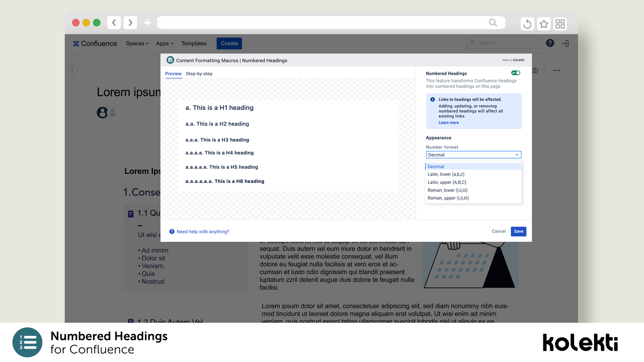Select Roman, upper format option

pos(473,198)
